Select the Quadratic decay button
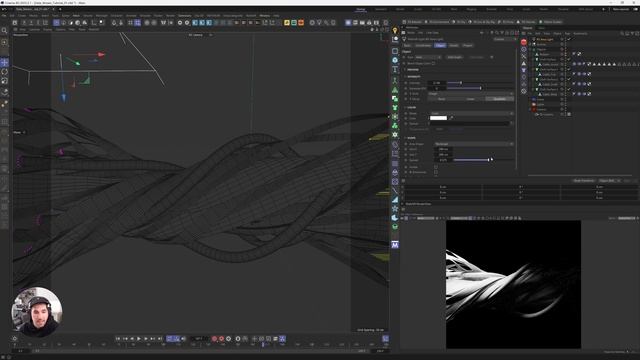Image resolution: width=640 pixels, height=360 pixels. click(500, 99)
